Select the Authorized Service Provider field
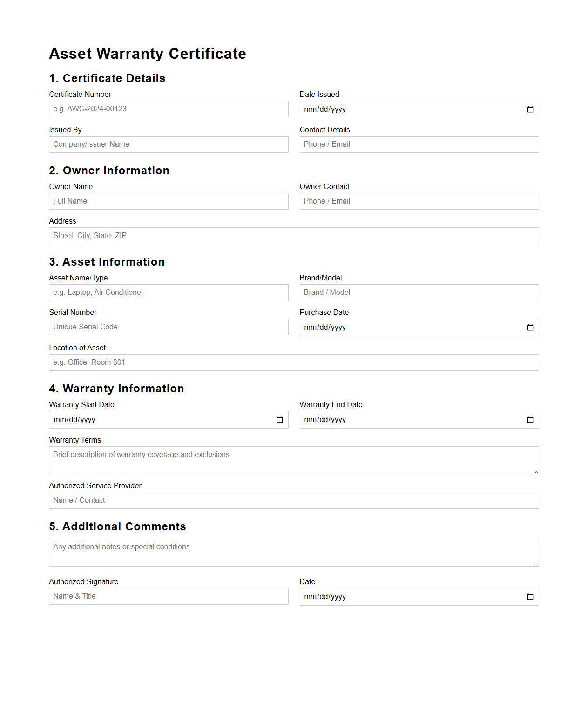The image size is (588, 724). click(x=294, y=500)
